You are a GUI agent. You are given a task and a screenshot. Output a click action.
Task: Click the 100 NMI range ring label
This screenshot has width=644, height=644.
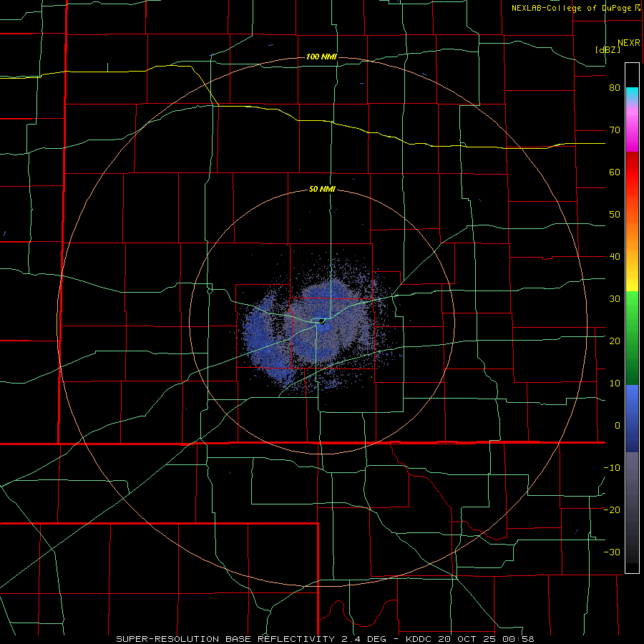tap(321, 57)
